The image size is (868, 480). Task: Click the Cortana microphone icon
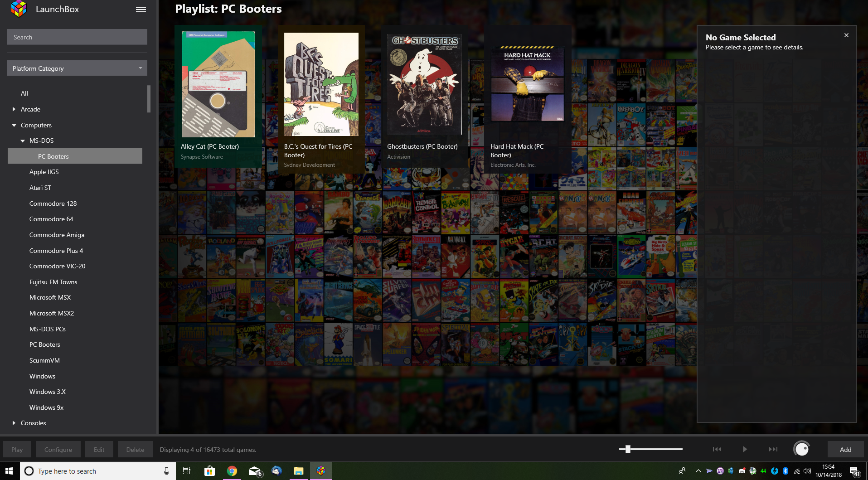[x=166, y=471]
